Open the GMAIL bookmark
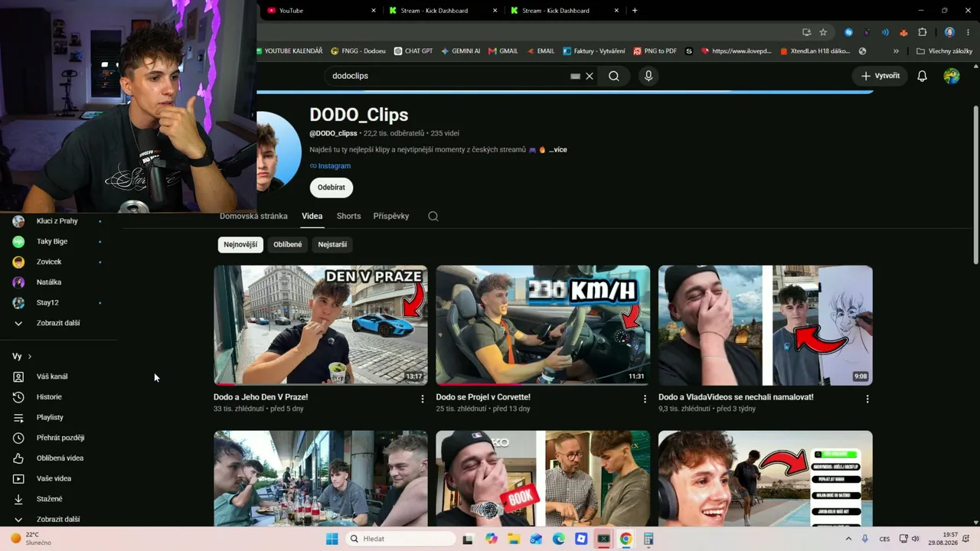 [503, 51]
